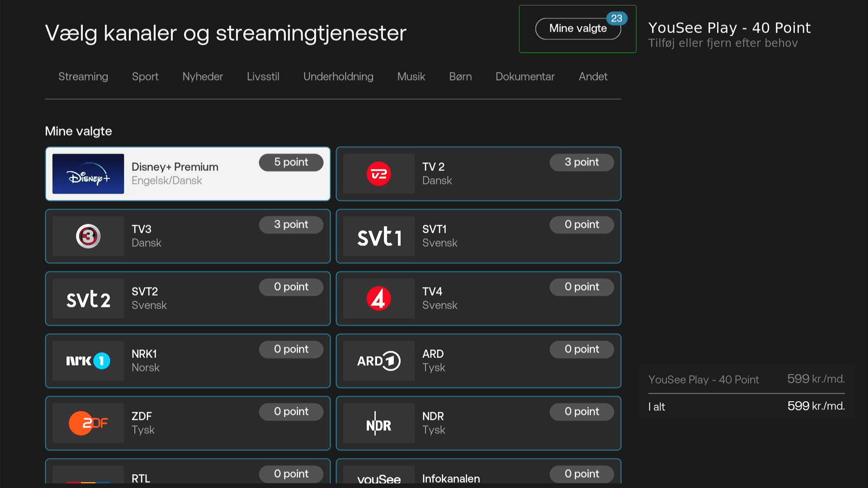Select the Disney+ Premium title text
The height and width of the screenshot is (488, 868).
click(175, 167)
